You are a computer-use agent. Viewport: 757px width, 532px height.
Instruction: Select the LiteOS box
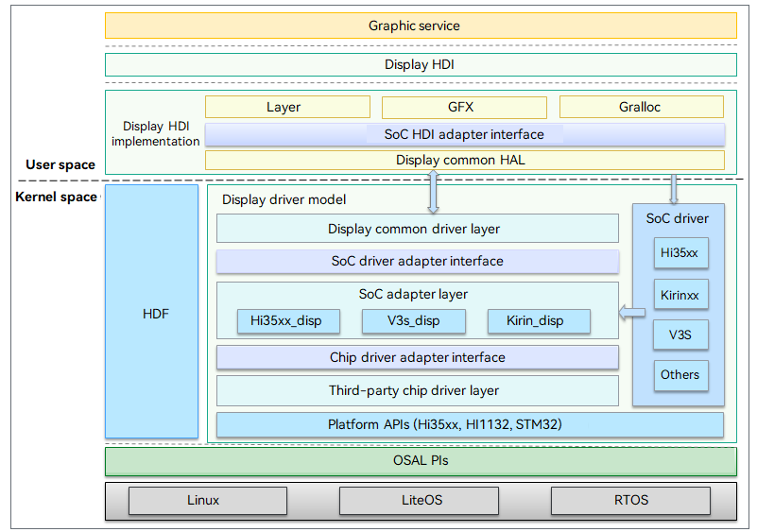[419, 500]
